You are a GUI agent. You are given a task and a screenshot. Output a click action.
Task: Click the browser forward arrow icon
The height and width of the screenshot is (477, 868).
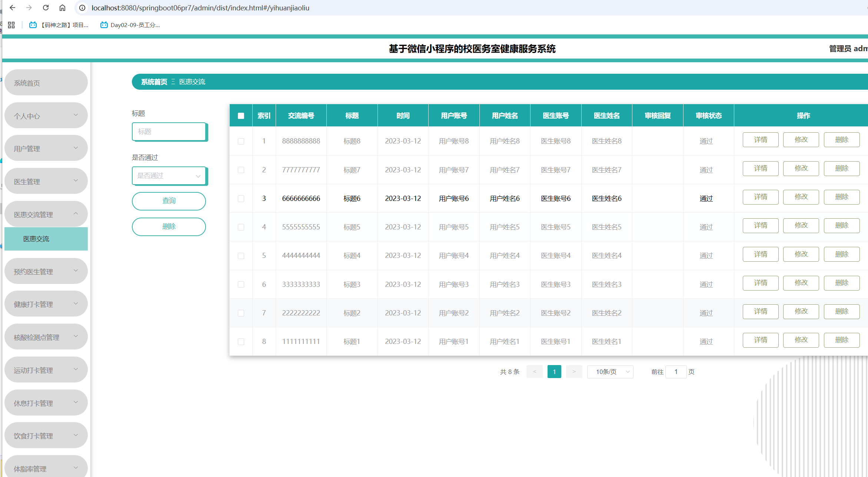tap(29, 7)
